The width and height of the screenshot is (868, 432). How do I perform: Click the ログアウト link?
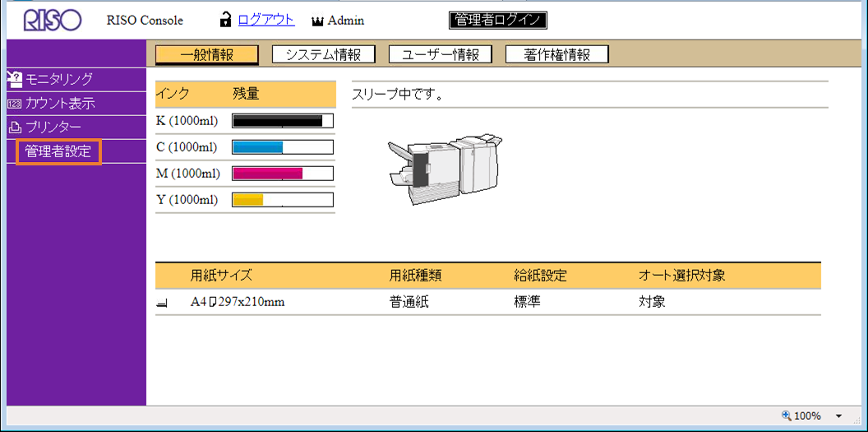pos(266,21)
